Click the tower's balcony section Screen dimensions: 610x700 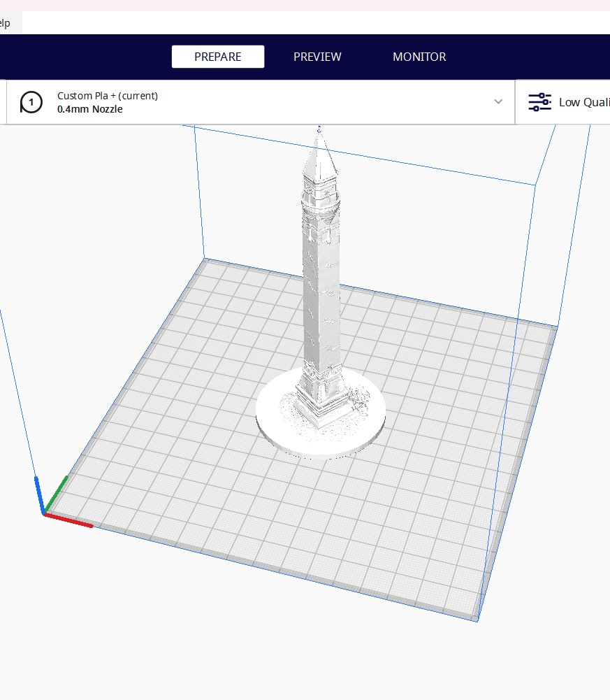coord(321,203)
